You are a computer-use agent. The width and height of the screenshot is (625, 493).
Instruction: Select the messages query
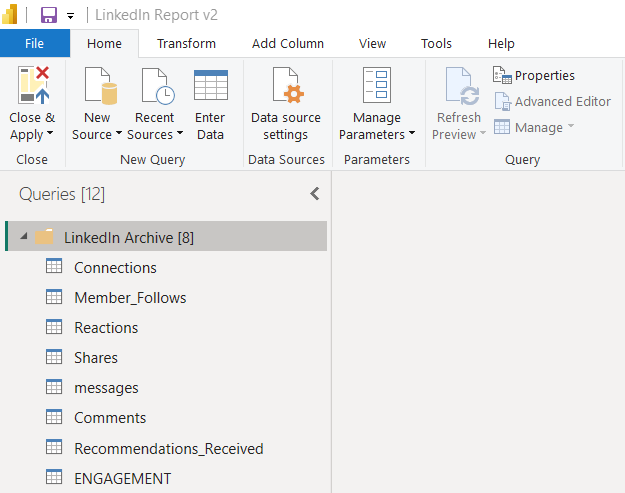(x=106, y=388)
